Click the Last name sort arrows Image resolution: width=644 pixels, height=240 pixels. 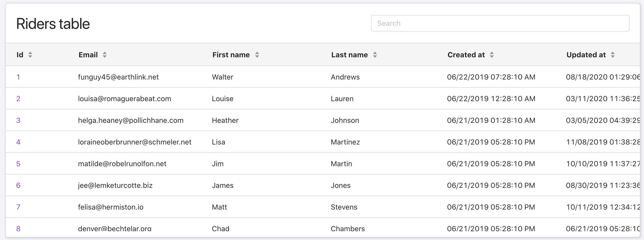tap(375, 55)
